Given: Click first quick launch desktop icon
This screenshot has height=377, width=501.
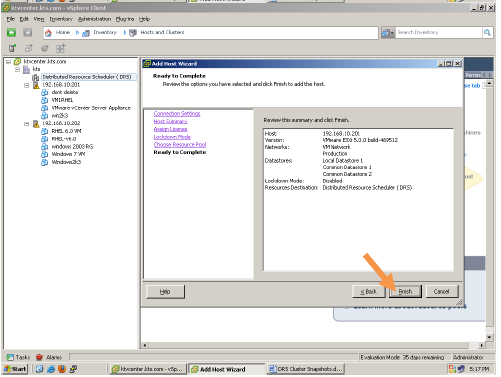Looking at the screenshot, I should pyautogui.click(x=40, y=369).
